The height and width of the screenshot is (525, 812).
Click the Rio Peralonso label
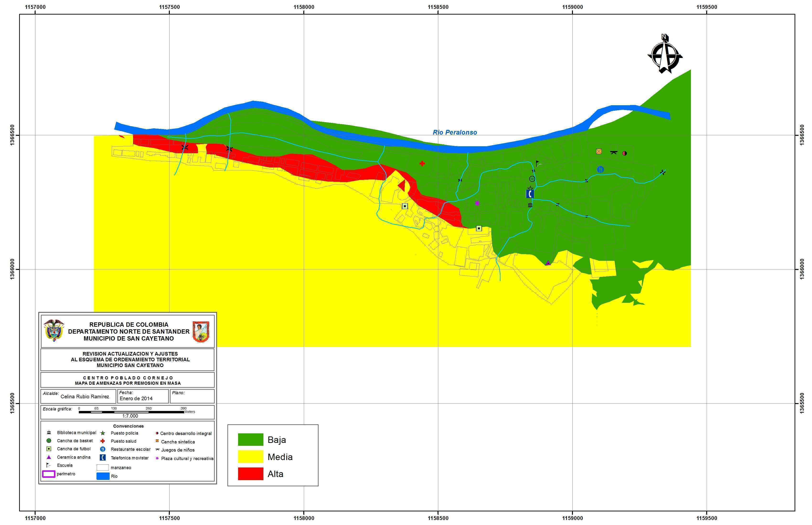(455, 132)
